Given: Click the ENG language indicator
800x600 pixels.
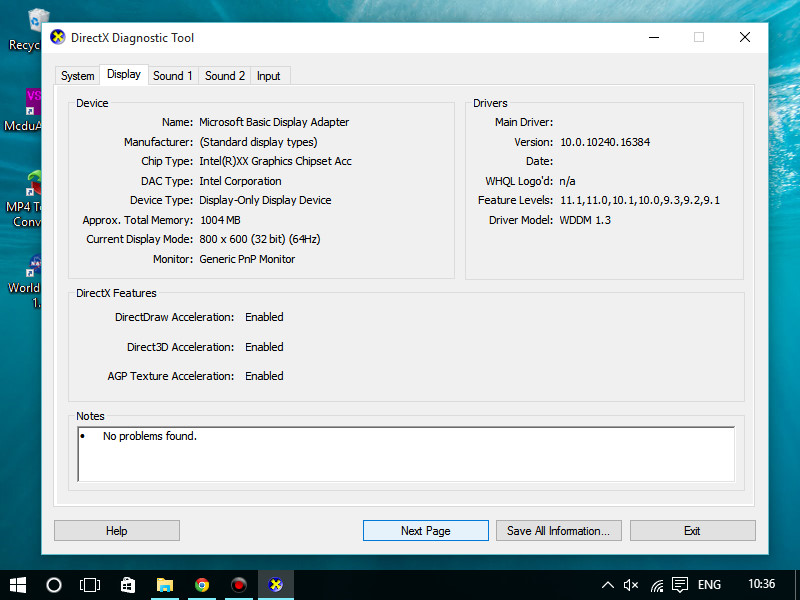Looking at the screenshot, I should tap(709, 585).
